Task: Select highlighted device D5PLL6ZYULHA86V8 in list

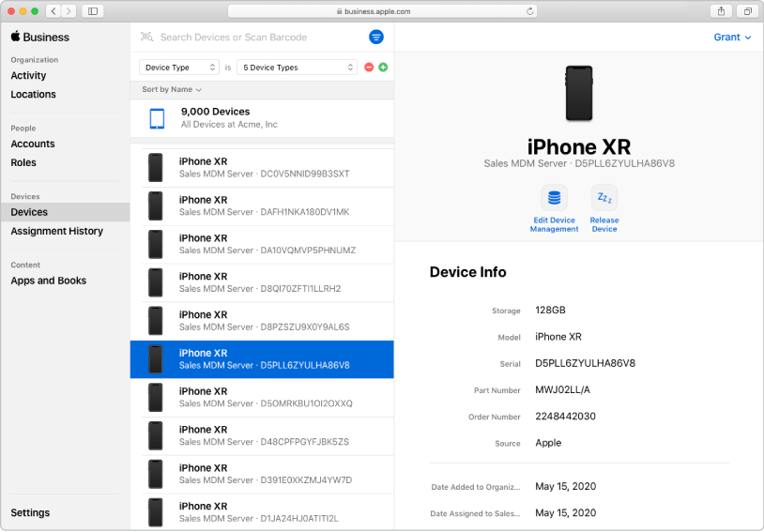Action: (x=262, y=359)
